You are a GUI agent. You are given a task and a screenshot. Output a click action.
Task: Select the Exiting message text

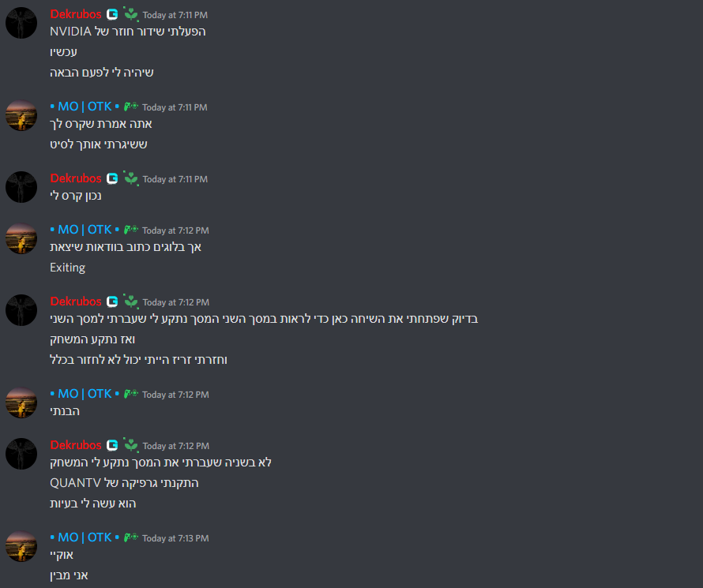pyautogui.click(x=67, y=268)
